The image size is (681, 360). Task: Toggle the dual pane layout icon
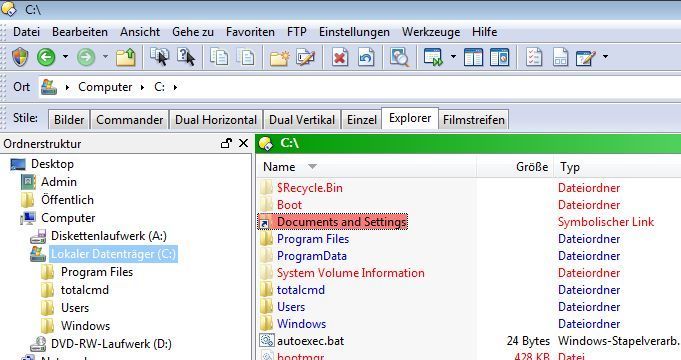473,57
